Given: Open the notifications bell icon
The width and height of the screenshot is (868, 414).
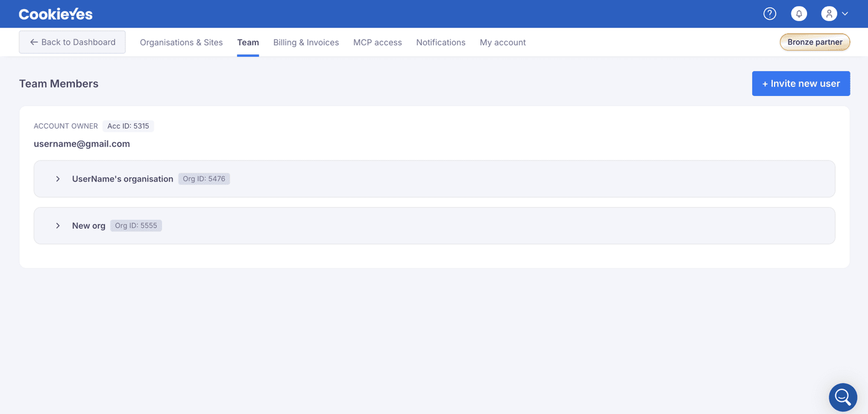Looking at the screenshot, I should [799, 14].
